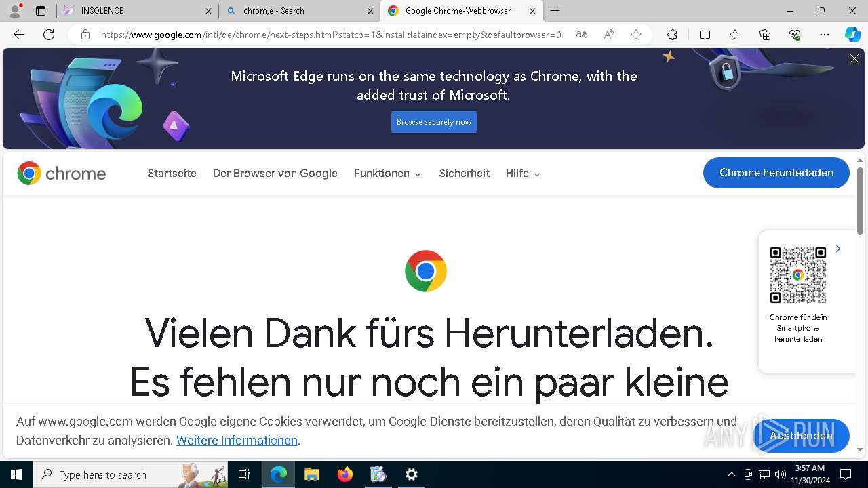868x488 pixels.
Task: Reload the page with refresh icon
Action: coord(49,35)
